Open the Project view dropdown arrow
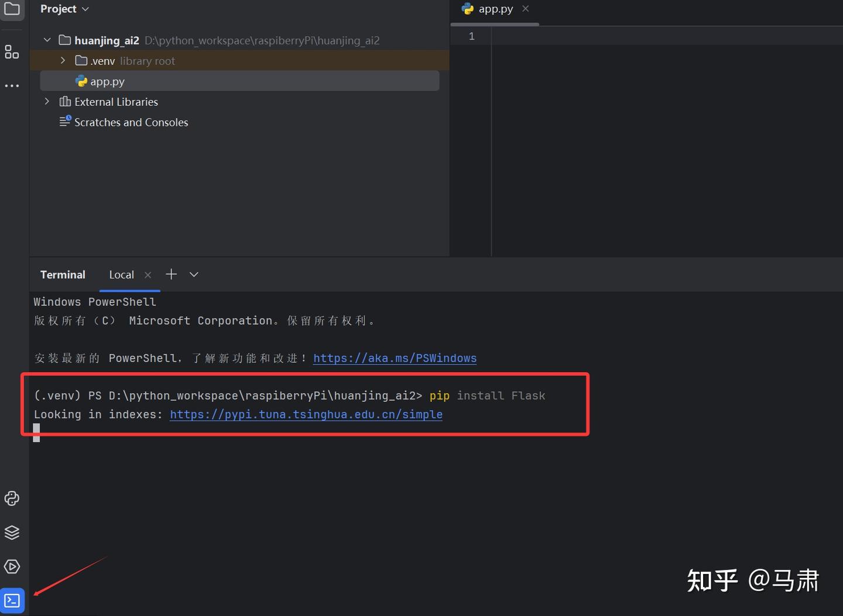Image resolution: width=843 pixels, height=616 pixels. click(x=85, y=9)
